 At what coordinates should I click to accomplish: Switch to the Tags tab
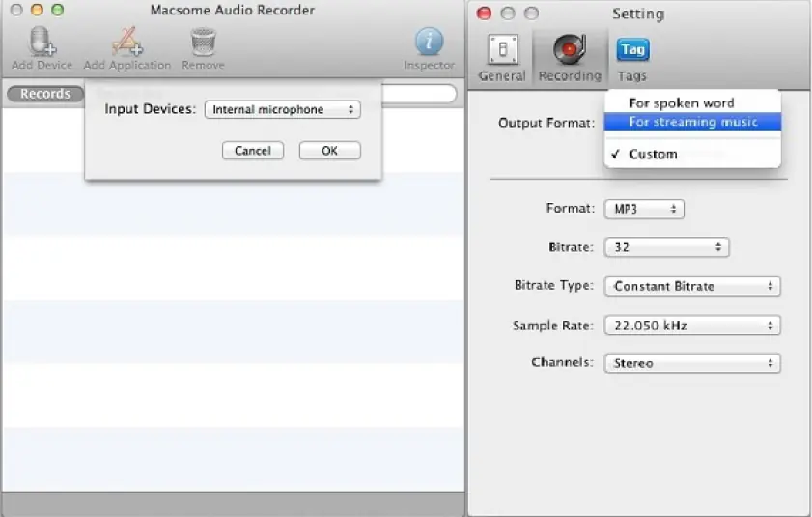tap(632, 58)
